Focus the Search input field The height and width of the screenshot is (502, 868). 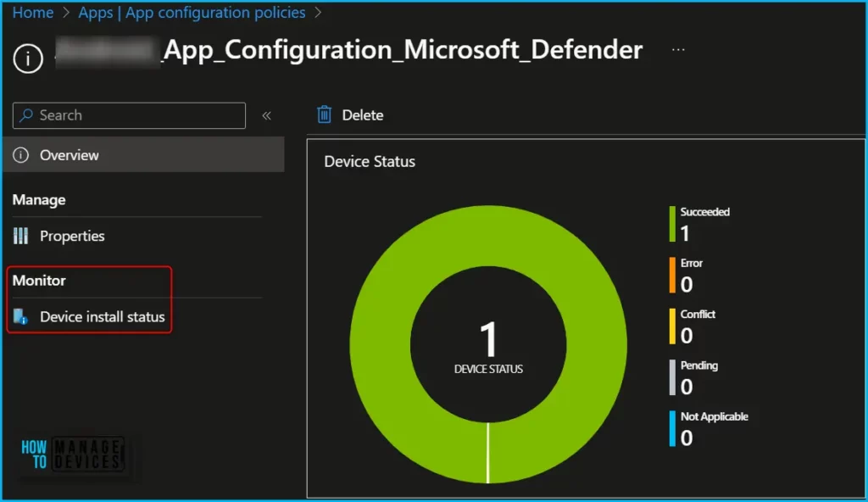coord(129,115)
